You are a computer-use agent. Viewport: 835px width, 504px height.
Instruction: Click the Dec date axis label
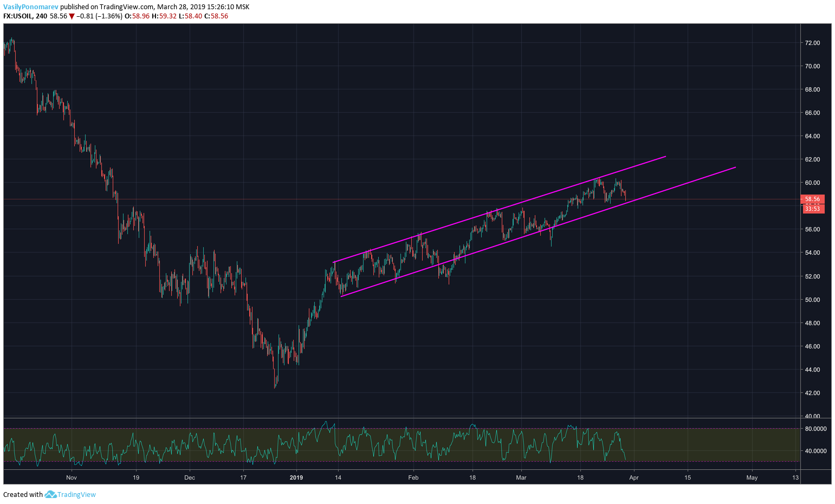[190, 477]
